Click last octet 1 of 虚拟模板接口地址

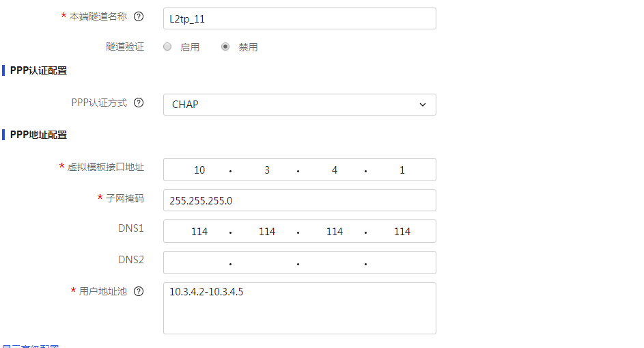[x=402, y=170]
